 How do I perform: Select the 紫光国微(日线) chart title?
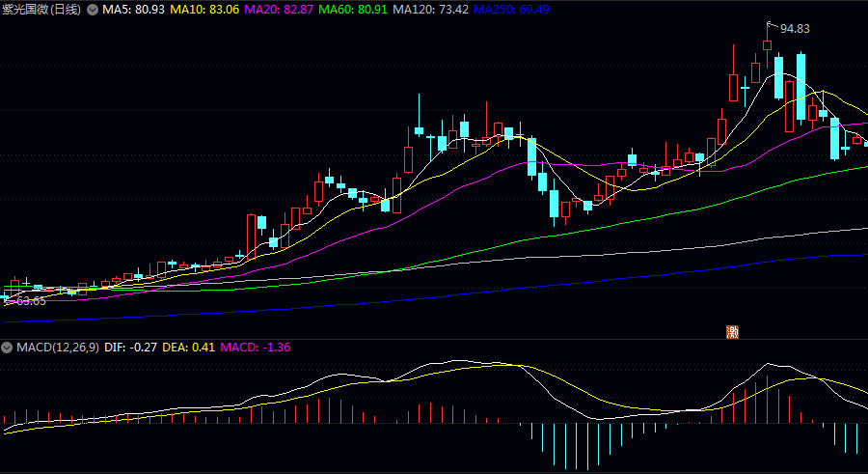click(x=42, y=9)
